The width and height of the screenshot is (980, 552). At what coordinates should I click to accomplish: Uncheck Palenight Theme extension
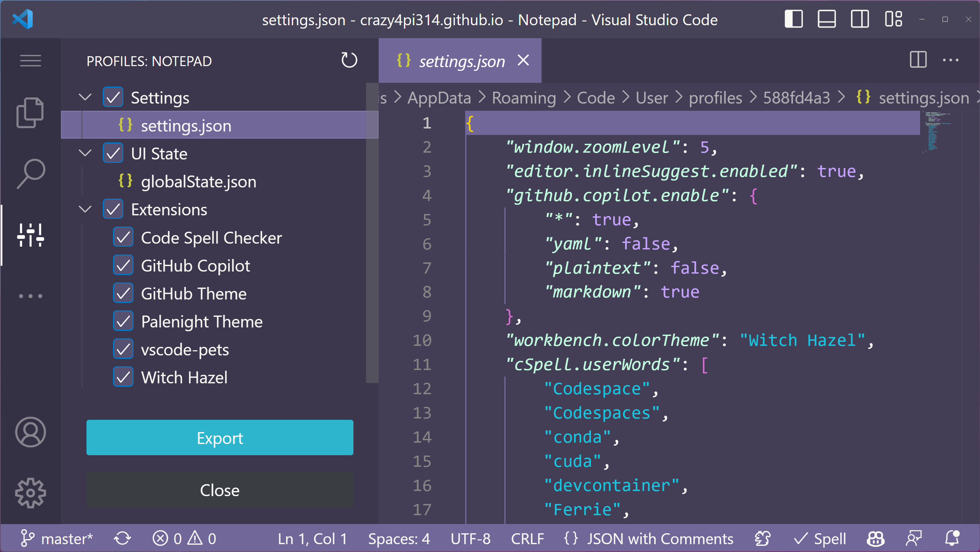pyautogui.click(x=123, y=321)
